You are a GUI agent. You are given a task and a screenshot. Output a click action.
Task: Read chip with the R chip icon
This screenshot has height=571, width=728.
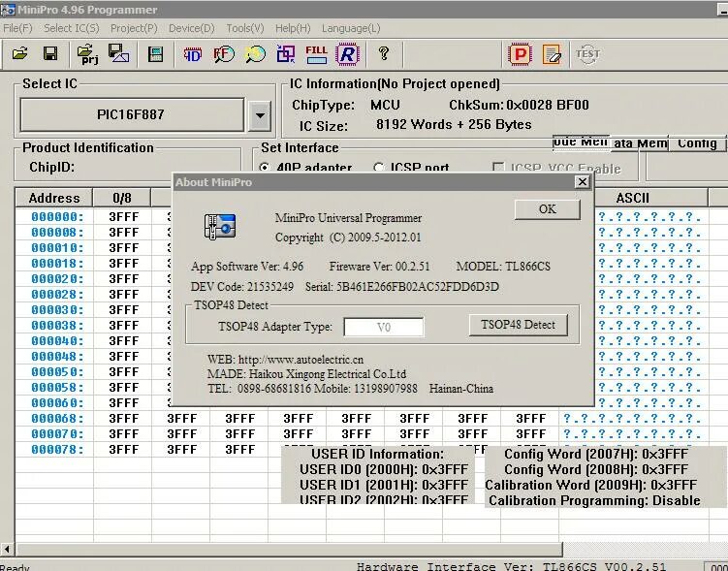347,54
